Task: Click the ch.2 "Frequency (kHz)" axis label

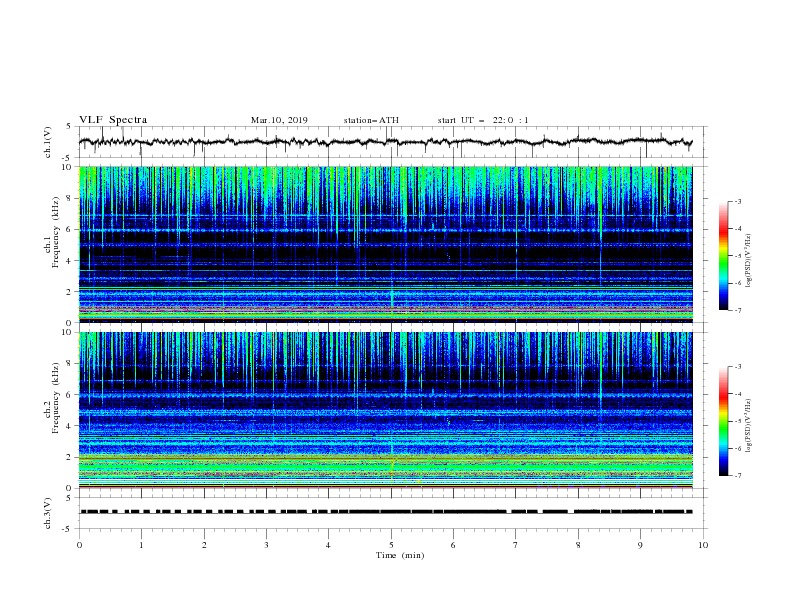Action: pos(56,398)
